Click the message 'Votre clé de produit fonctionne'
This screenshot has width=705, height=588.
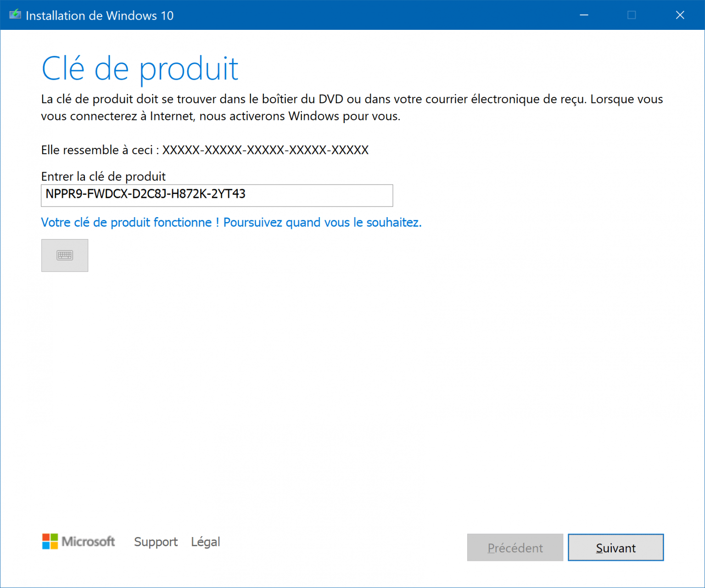tap(231, 222)
